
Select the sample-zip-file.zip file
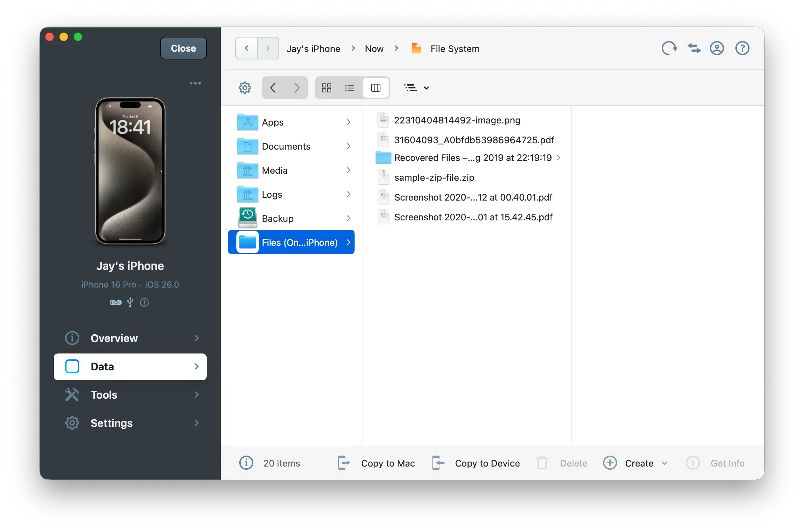[x=435, y=178]
